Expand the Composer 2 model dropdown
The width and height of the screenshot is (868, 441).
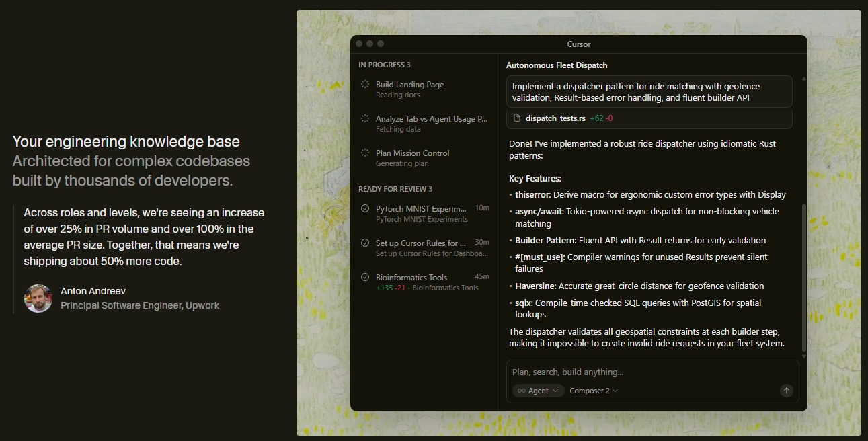tap(593, 391)
